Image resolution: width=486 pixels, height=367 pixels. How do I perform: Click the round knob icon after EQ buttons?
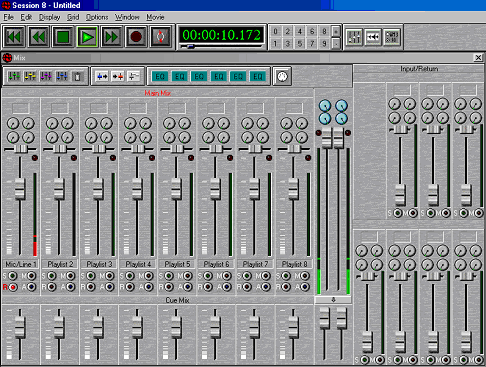(282, 76)
